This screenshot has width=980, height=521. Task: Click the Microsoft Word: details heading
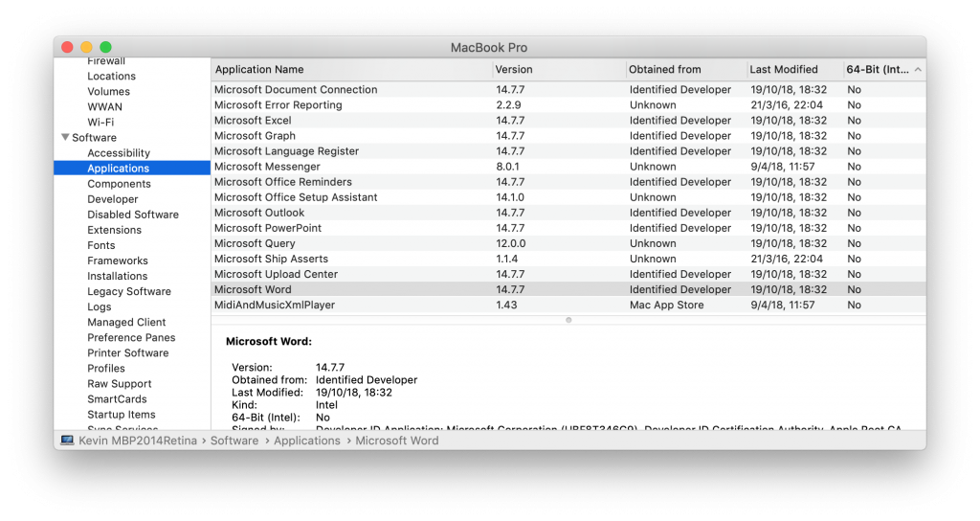[x=269, y=342]
